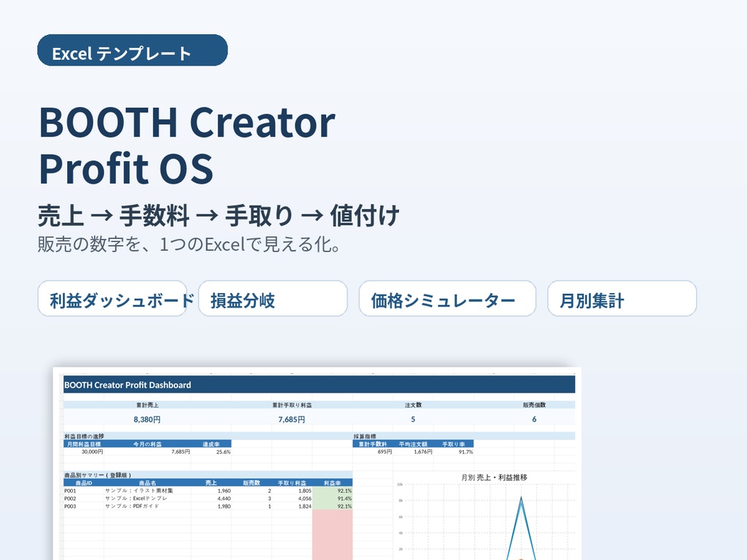Click the 販売個数 label
The width and height of the screenshot is (747, 560).
coord(534,405)
